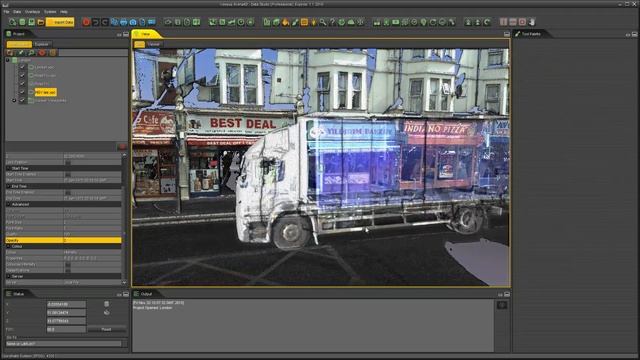Collapse the Server property section
The width and height of the screenshot is (640, 360).
click(9, 276)
